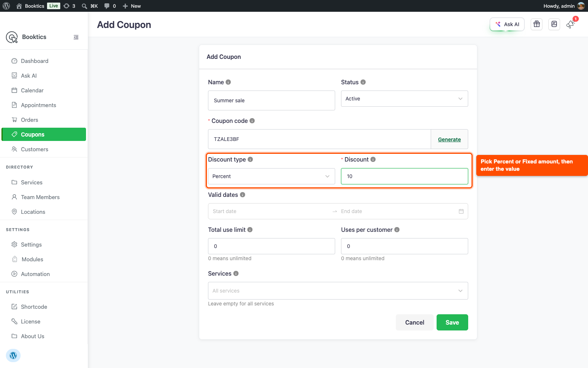Click the Cancel button

tap(415, 322)
